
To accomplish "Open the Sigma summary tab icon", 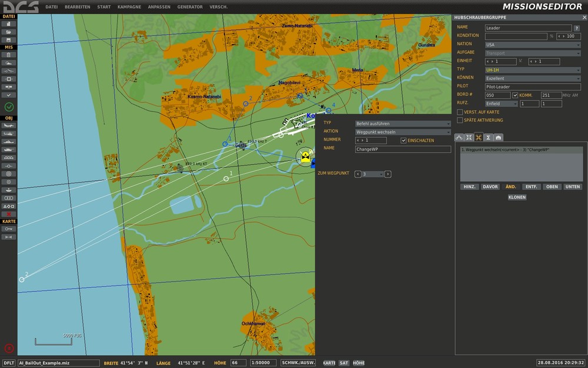I will (488, 137).
